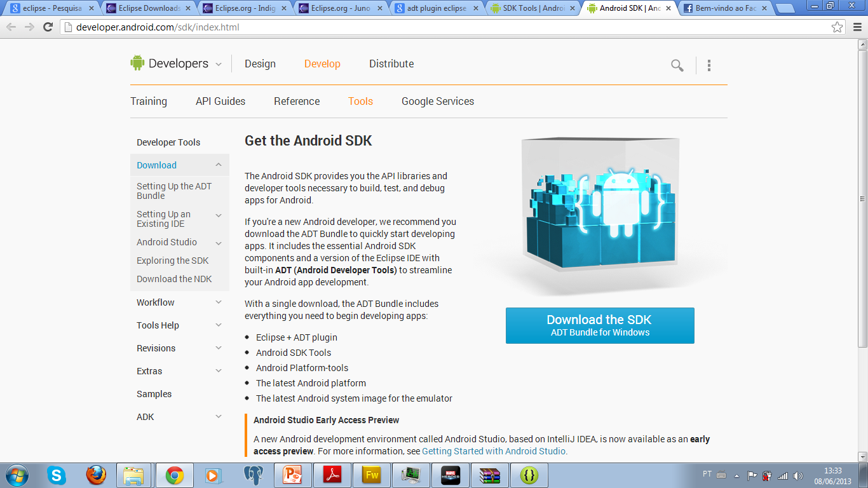The width and height of the screenshot is (868, 488).
Task: Open 'Download the NDK' sidebar link
Action: tap(174, 279)
